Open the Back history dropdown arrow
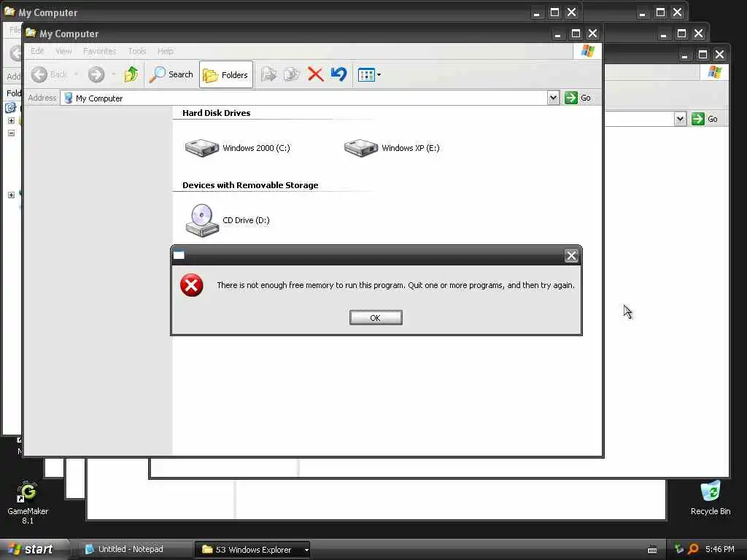This screenshot has width=747, height=560. coord(76,74)
